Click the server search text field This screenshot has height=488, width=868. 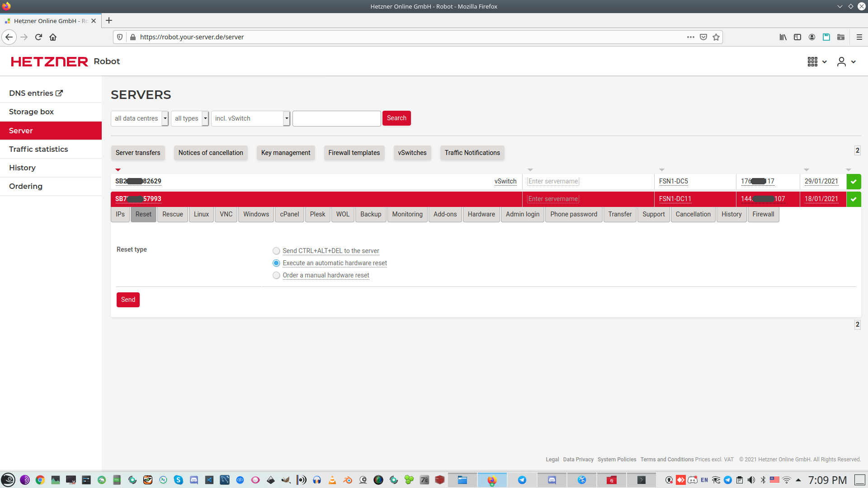click(x=336, y=118)
